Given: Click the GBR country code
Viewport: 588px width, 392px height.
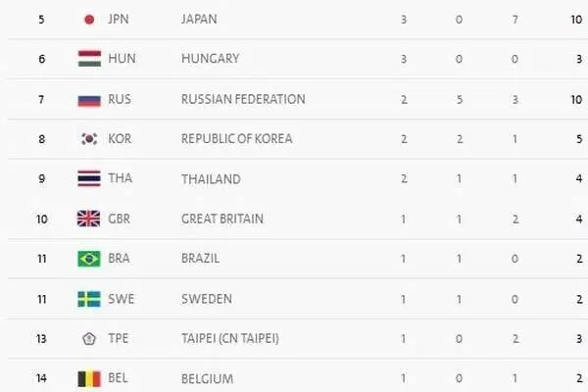Looking at the screenshot, I should (120, 219).
